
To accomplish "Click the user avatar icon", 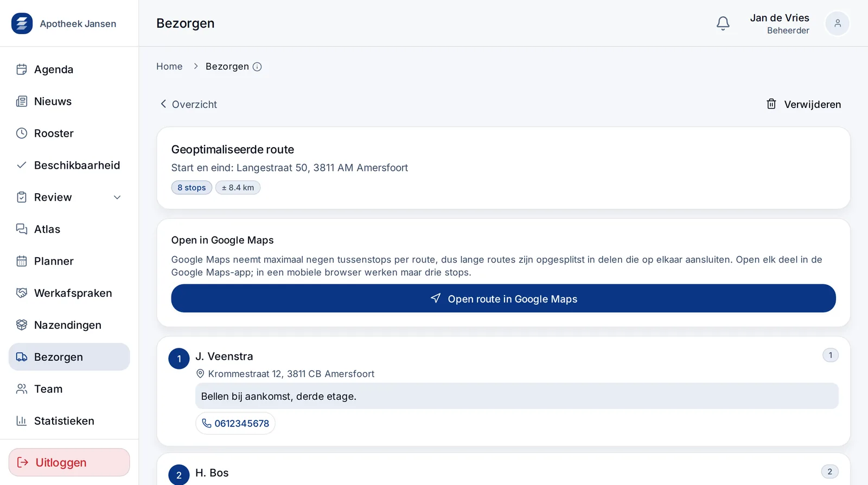I will tap(837, 23).
